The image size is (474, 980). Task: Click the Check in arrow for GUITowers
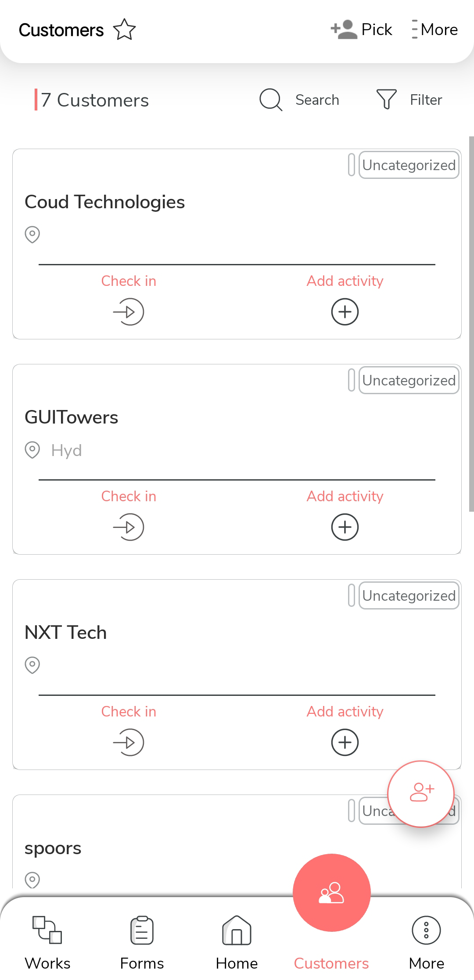point(129,527)
